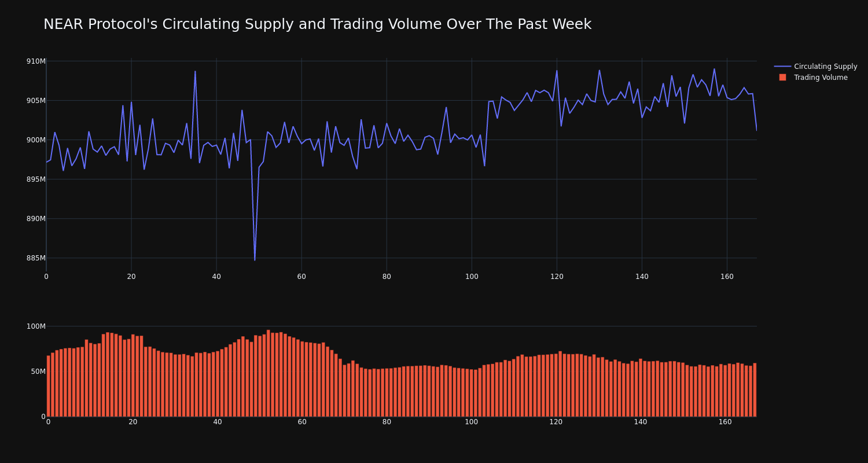868x463 pixels.
Task: Toggle the Circulating Supply legend entry
Action: pyautogui.click(x=816, y=67)
